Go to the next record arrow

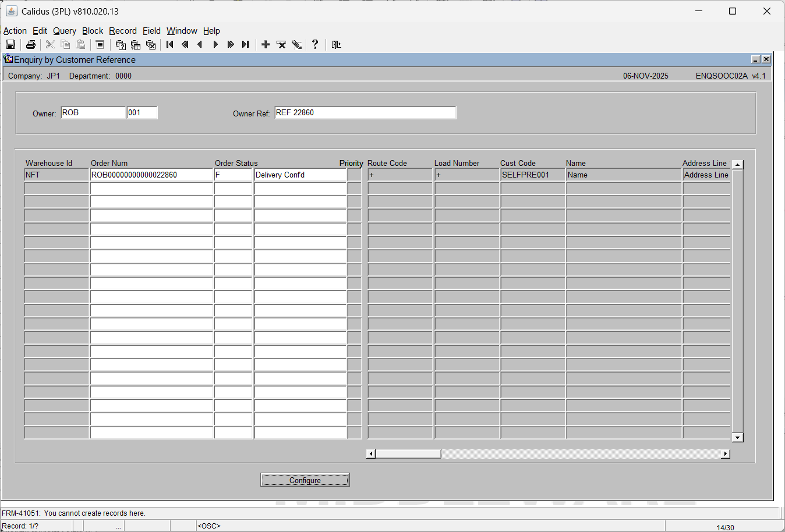(x=215, y=45)
